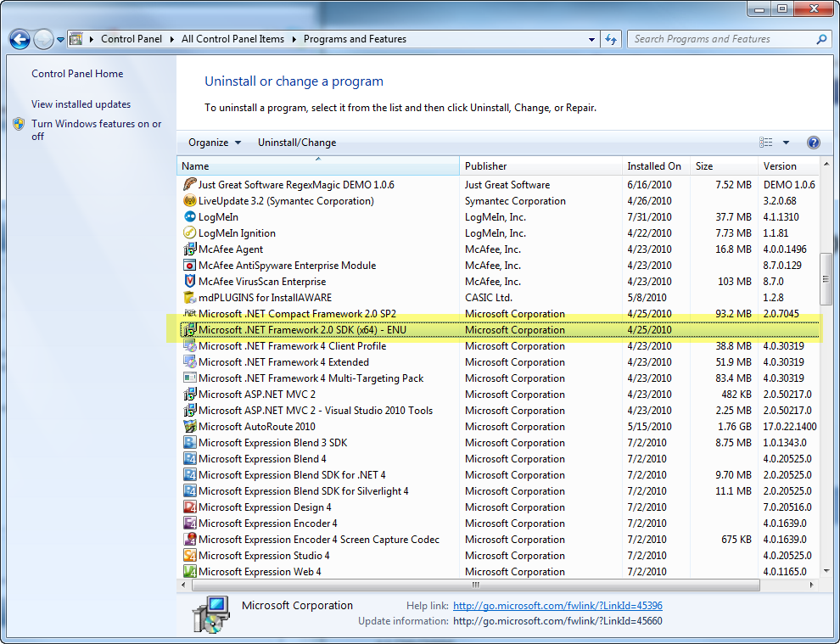
Task: Click the LogMeIn program icon
Action: 190,217
